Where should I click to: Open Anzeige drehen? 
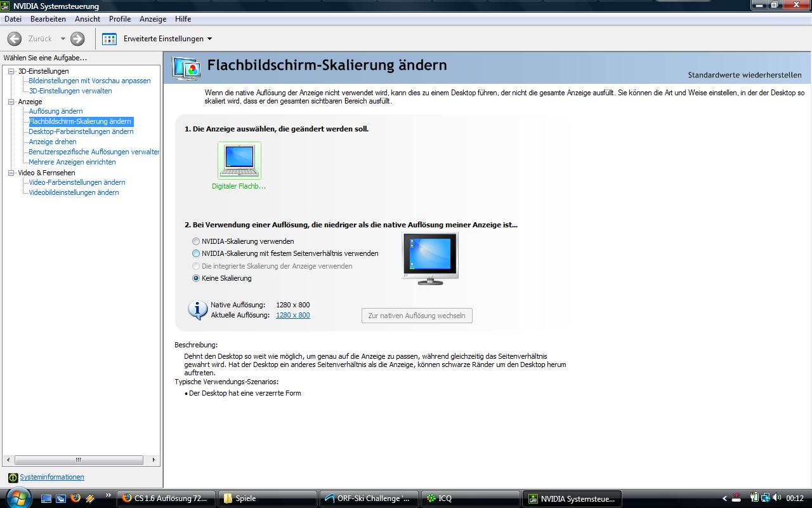tap(53, 142)
